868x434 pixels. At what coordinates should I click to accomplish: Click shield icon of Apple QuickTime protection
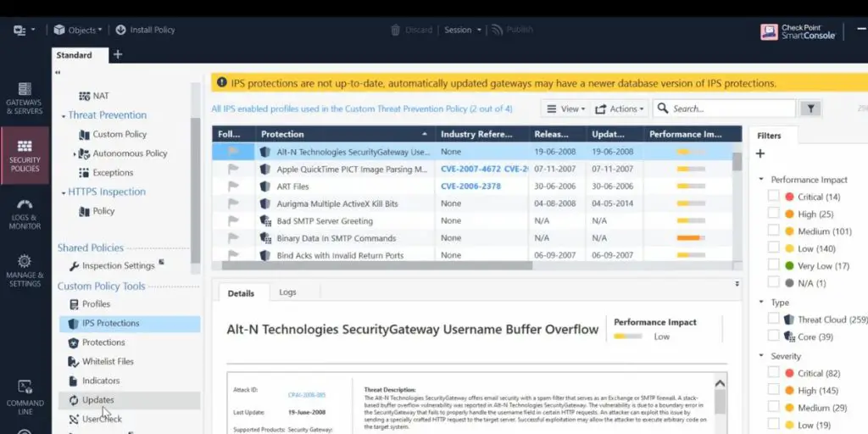coord(265,169)
